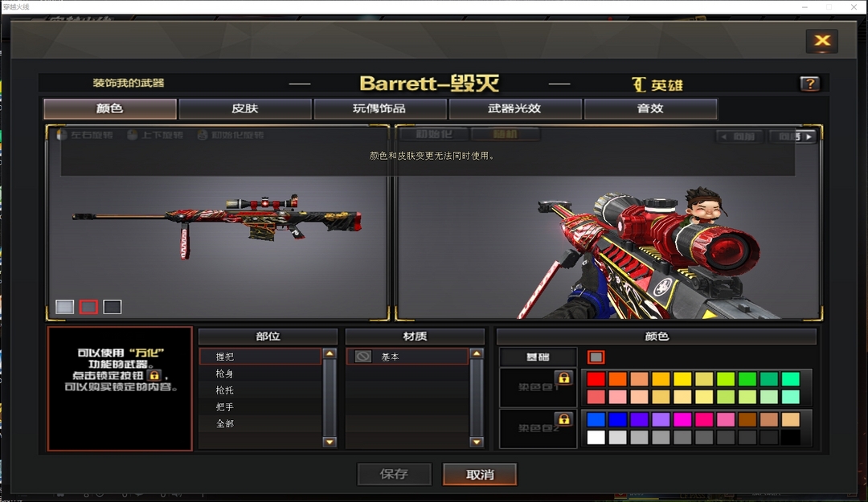
Task: Select the light gray background swatch in weapon preview
Action: coord(65,307)
